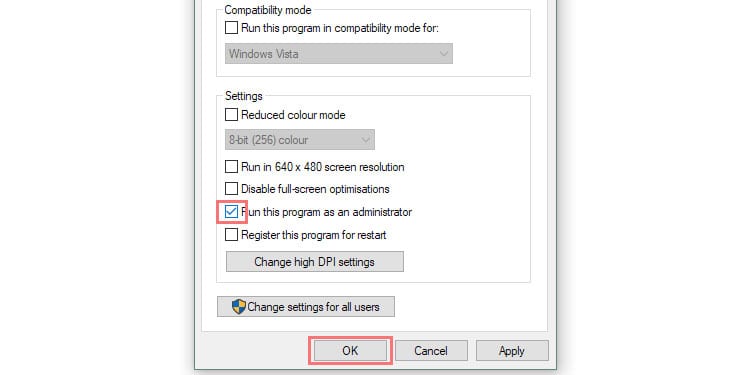Click Change high DPI settings button

click(315, 262)
